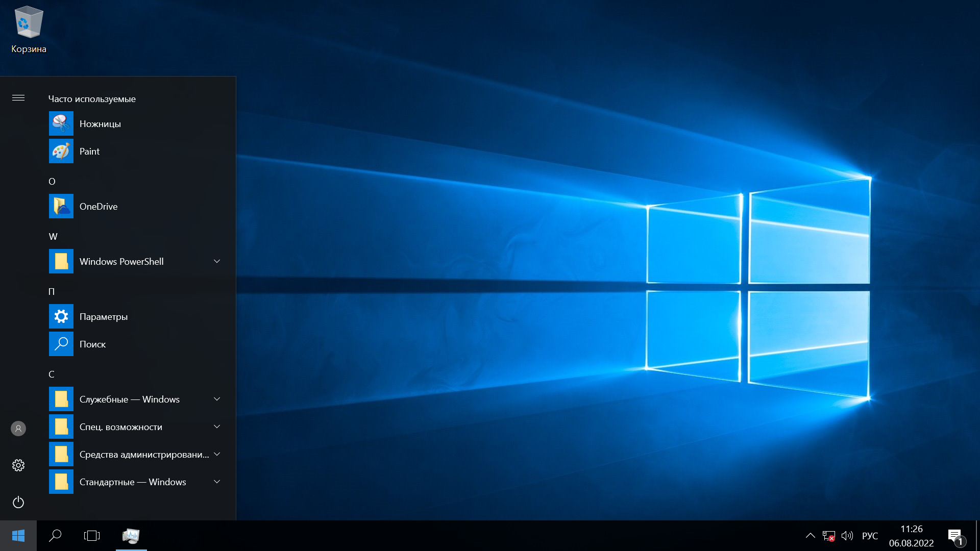
Task: Expand Служебные — Windows folder
Action: (217, 399)
